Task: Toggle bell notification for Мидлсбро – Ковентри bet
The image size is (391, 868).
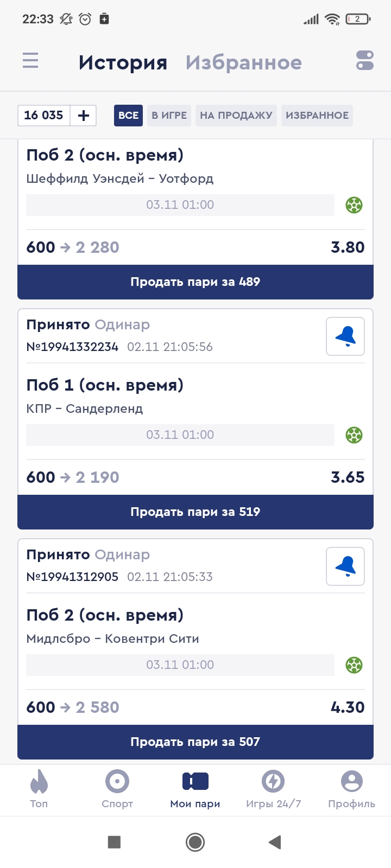Action: (x=345, y=567)
